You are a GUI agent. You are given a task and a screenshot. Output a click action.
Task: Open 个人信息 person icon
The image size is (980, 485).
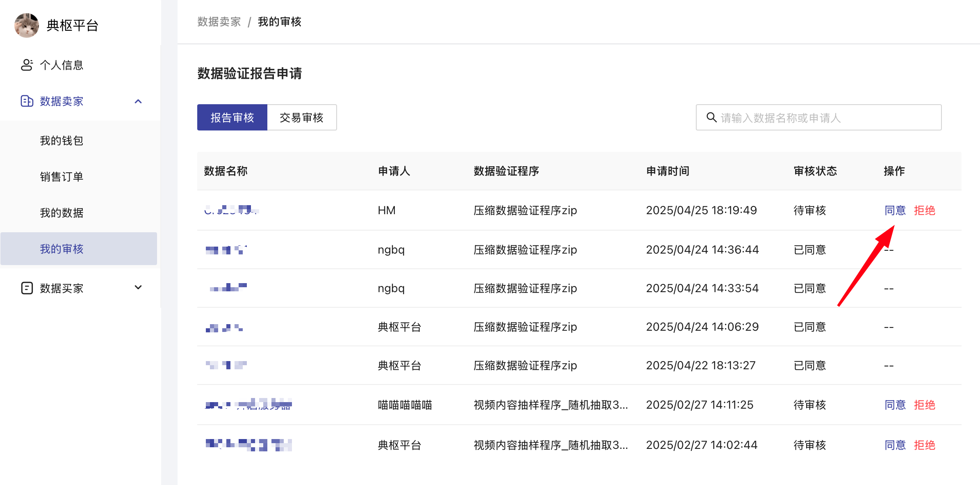tap(27, 65)
